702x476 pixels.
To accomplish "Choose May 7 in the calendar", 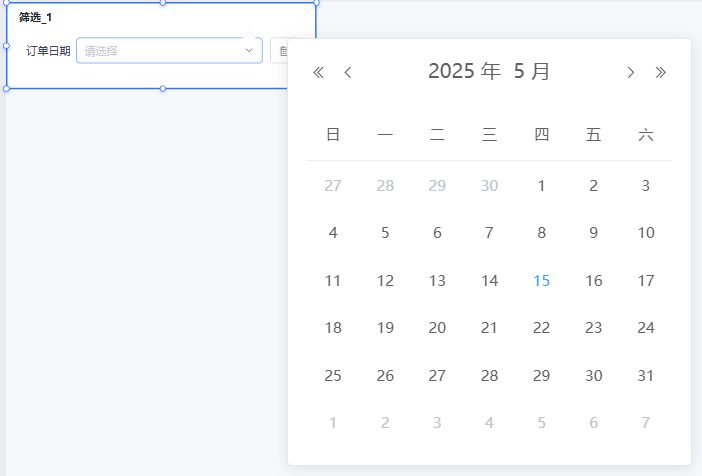I will point(489,233).
